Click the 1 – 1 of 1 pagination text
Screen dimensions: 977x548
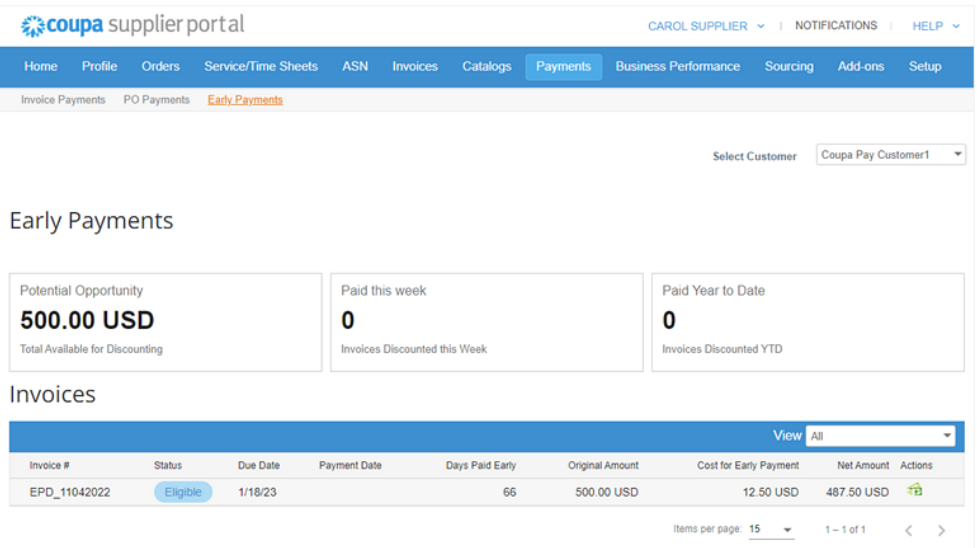coord(845,530)
